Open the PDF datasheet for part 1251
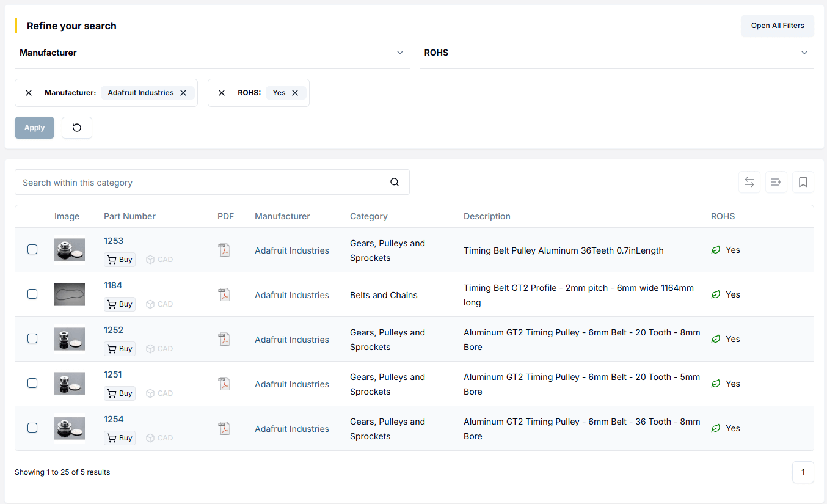Viewport: 827px width, 504px height. click(x=224, y=384)
